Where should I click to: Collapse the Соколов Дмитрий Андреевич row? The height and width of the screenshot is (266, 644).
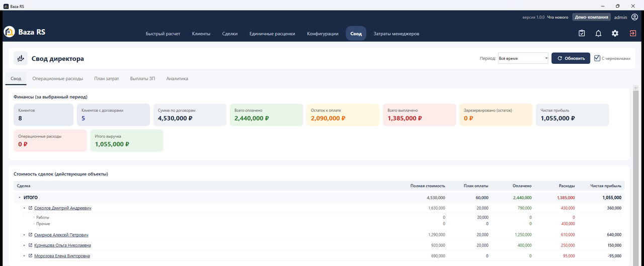(x=24, y=208)
